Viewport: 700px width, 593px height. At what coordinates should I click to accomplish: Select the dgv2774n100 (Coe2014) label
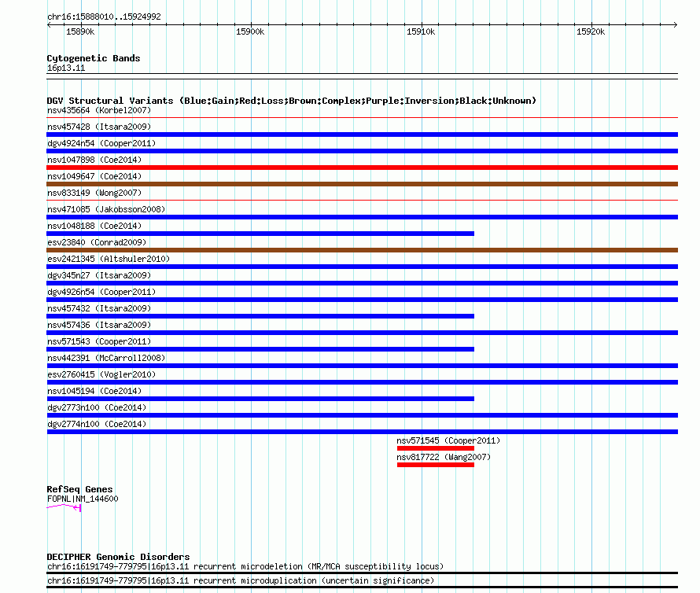pyautogui.click(x=97, y=424)
